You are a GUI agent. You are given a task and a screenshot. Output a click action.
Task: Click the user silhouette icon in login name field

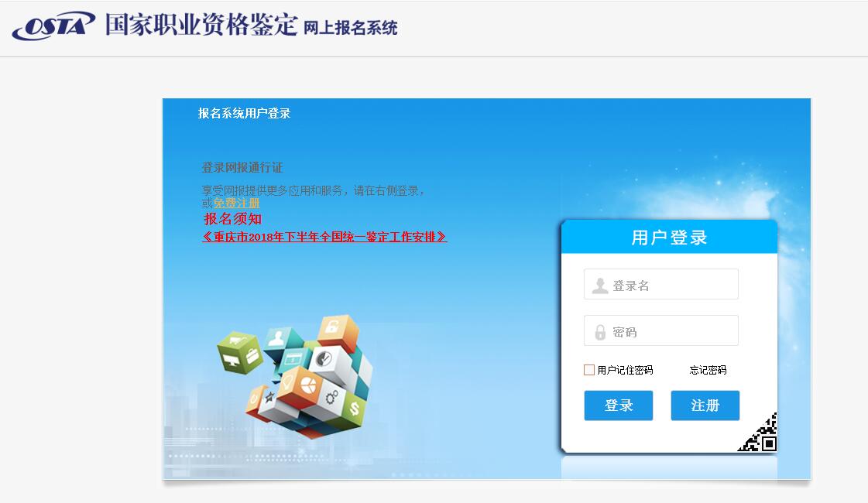(599, 286)
